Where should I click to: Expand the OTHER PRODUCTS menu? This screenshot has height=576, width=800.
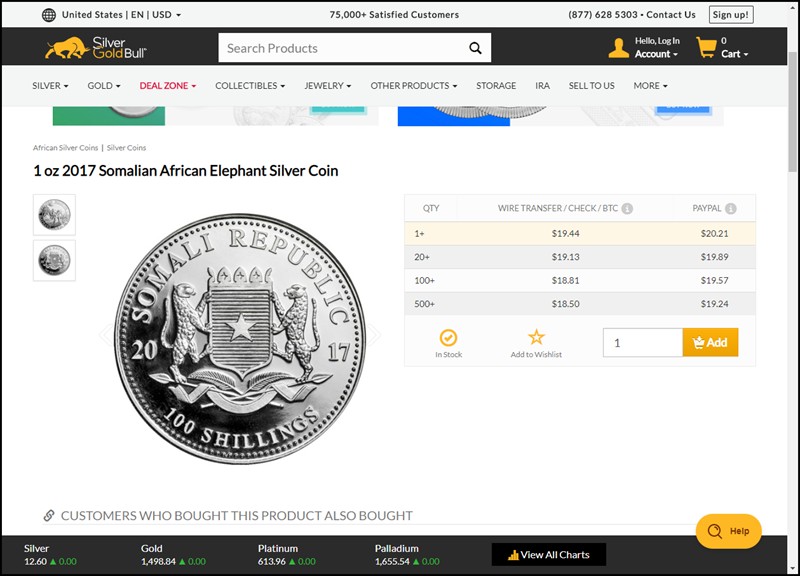pos(413,86)
